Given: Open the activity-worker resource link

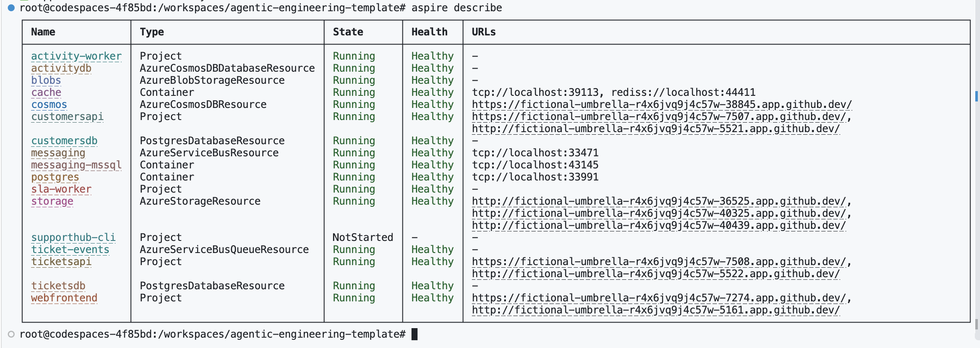Looking at the screenshot, I should [x=76, y=56].
